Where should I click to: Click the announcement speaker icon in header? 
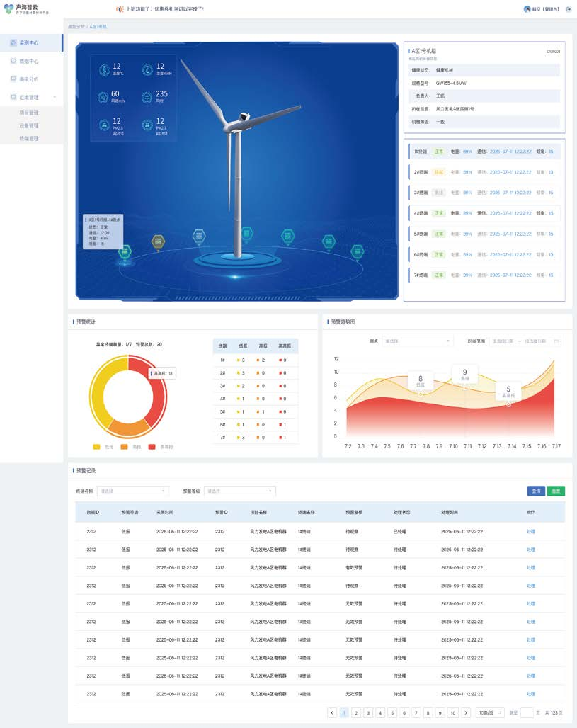tap(119, 9)
